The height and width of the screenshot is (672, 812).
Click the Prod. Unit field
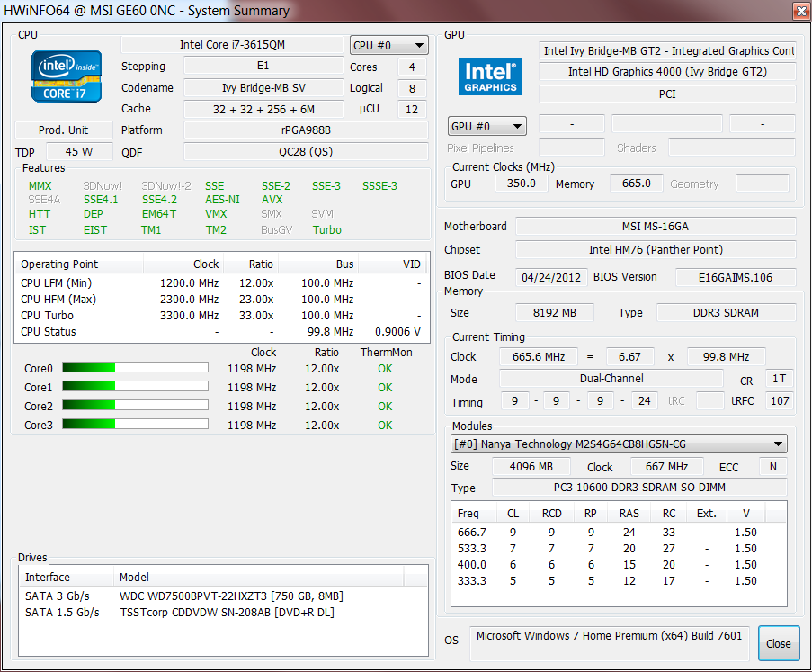point(64,130)
